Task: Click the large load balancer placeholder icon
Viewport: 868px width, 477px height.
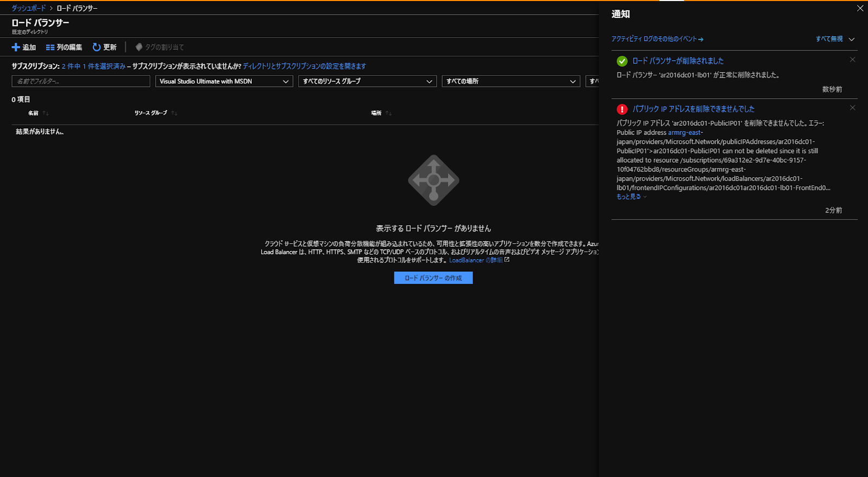Action: (433, 181)
